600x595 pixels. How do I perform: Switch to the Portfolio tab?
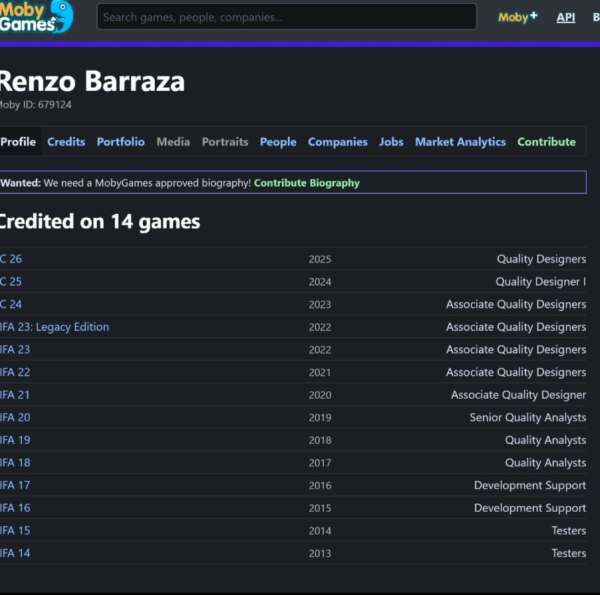coord(121,142)
